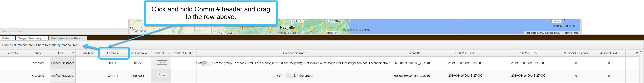Open the map Terms of Use link

pos(571,33)
